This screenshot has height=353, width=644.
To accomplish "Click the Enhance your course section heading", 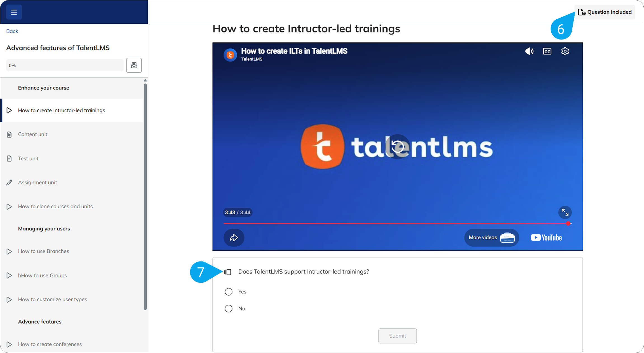I will click(x=44, y=88).
